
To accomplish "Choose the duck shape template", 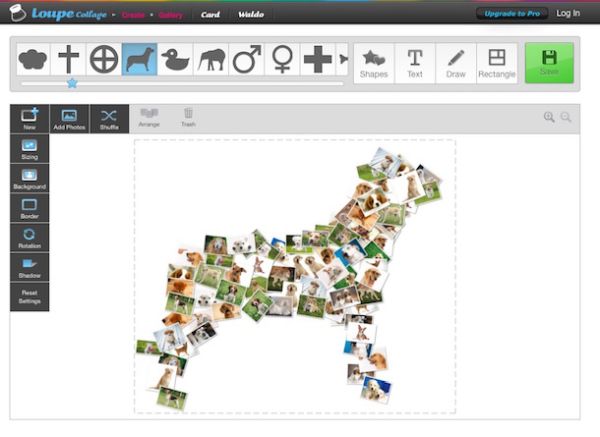I will pos(176,59).
